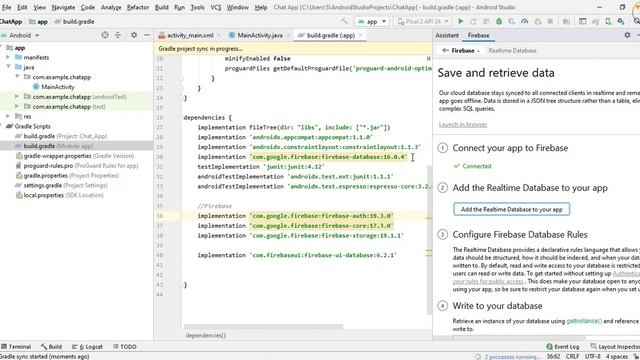Open the VCS menu
The height and width of the screenshot is (360, 640).
tap(216, 7)
